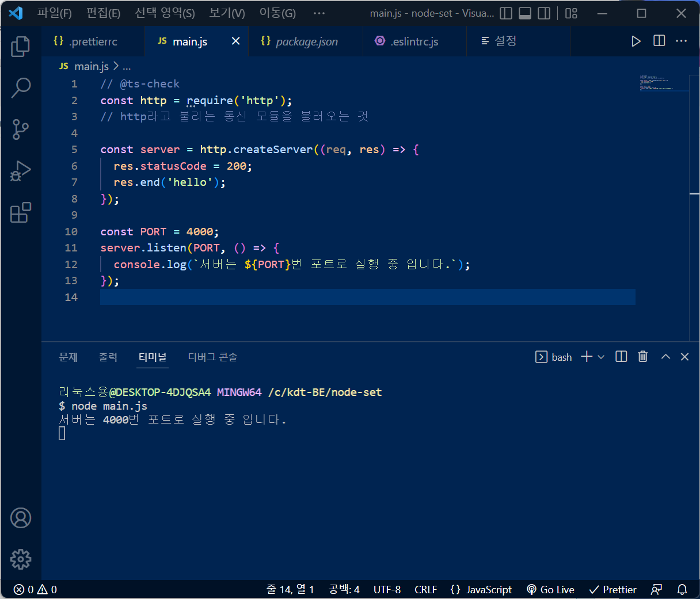700x599 pixels.
Task: Toggle primary sidebar layout icon
Action: pos(506,13)
